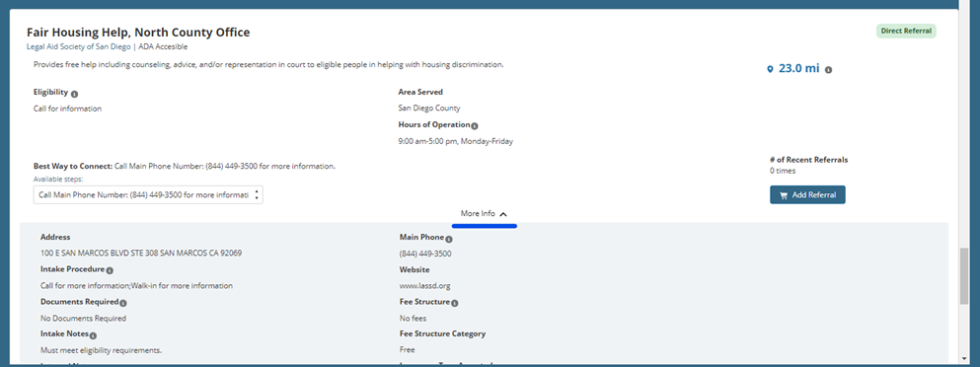980x367 pixels.
Task: Click the Call for information eligibility text
Action: click(67, 109)
